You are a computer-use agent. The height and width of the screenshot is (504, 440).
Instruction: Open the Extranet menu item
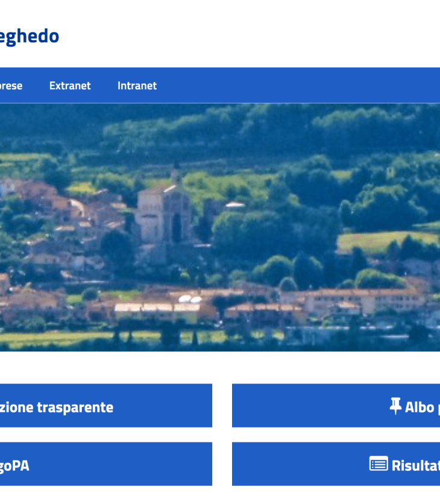[70, 86]
